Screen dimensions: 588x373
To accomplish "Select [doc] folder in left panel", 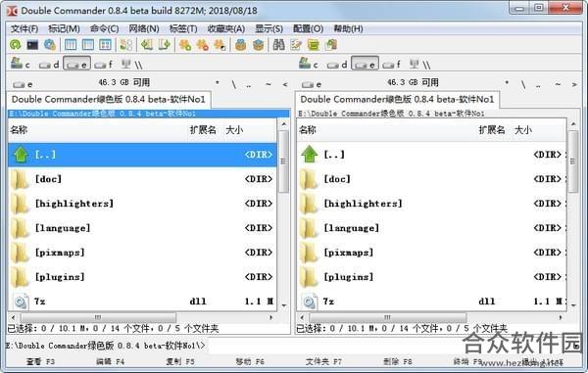I will [142, 179].
